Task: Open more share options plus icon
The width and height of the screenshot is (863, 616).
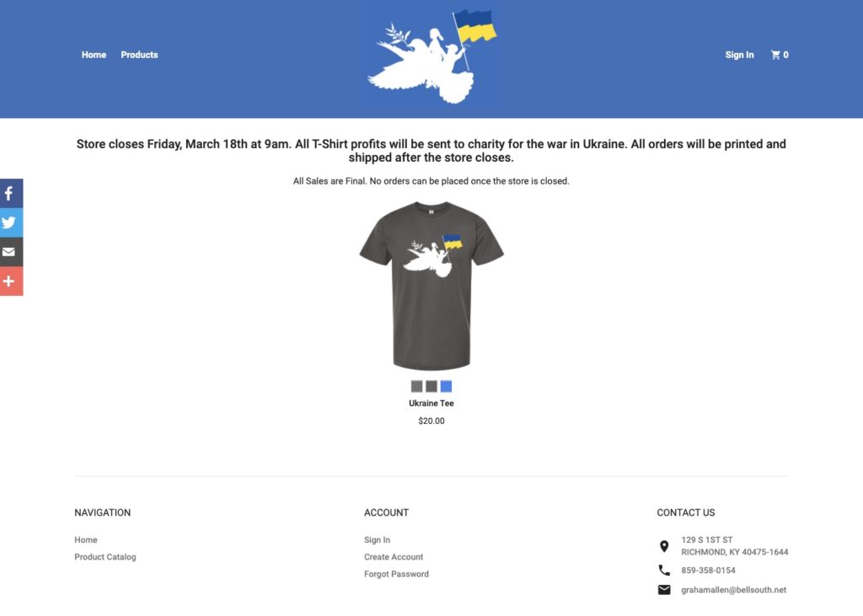Action: pos(11,281)
